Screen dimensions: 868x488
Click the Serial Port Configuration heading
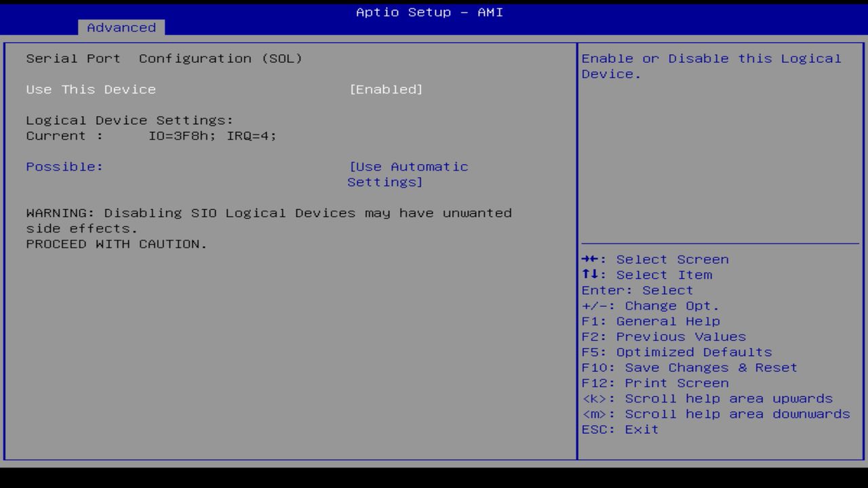click(165, 58)
